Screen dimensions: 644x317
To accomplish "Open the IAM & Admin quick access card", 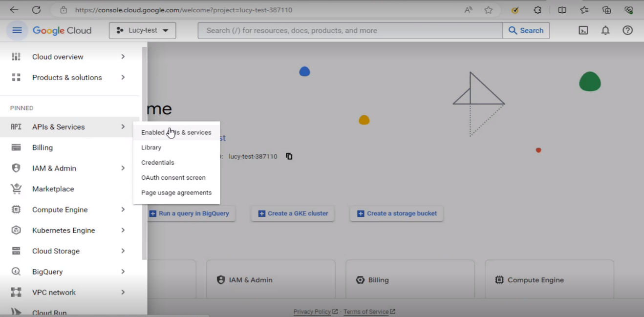I will [x=271, y=280].
